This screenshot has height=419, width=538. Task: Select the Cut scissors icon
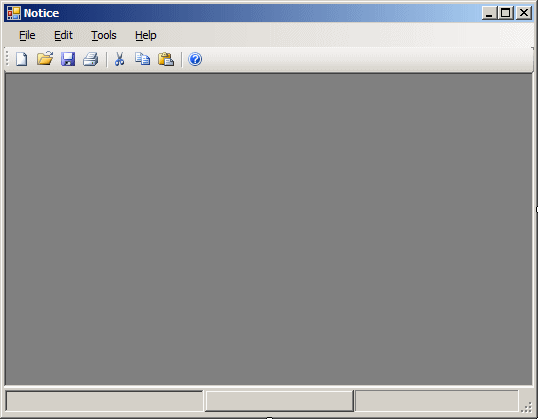[119, 59]
